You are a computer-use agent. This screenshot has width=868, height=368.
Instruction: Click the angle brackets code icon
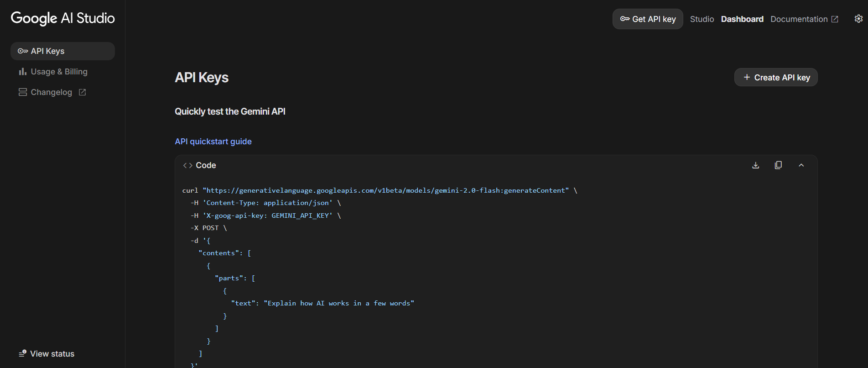point(187,165)
